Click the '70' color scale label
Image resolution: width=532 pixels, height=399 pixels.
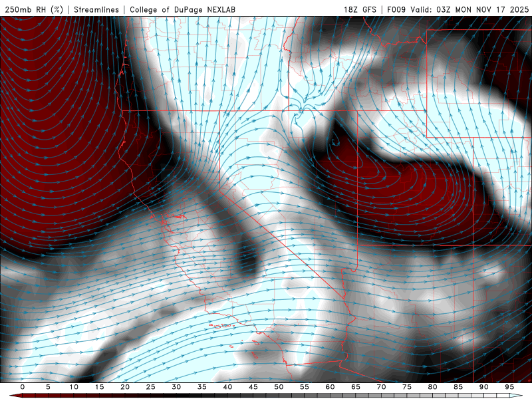[x=381, y=387]
